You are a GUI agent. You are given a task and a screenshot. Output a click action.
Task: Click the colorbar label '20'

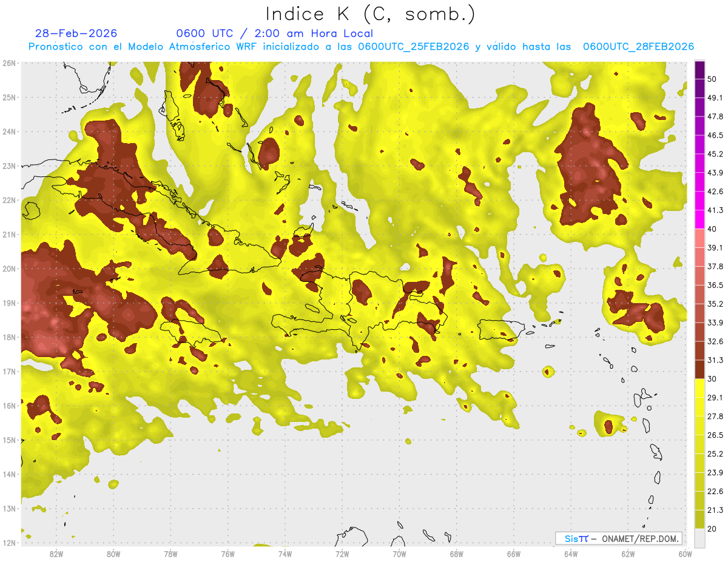(x=713, y=529)
